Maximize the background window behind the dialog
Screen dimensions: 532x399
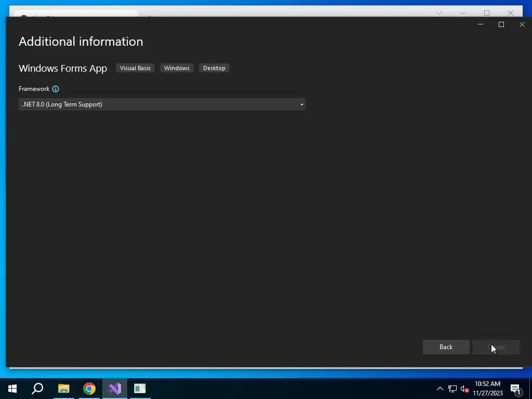pos(487,13)
